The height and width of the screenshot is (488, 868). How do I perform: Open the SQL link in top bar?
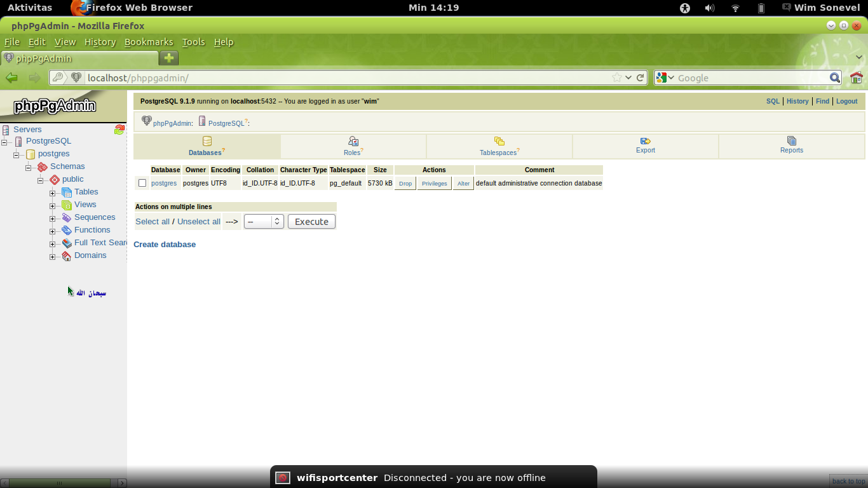[x=773, y=101]
